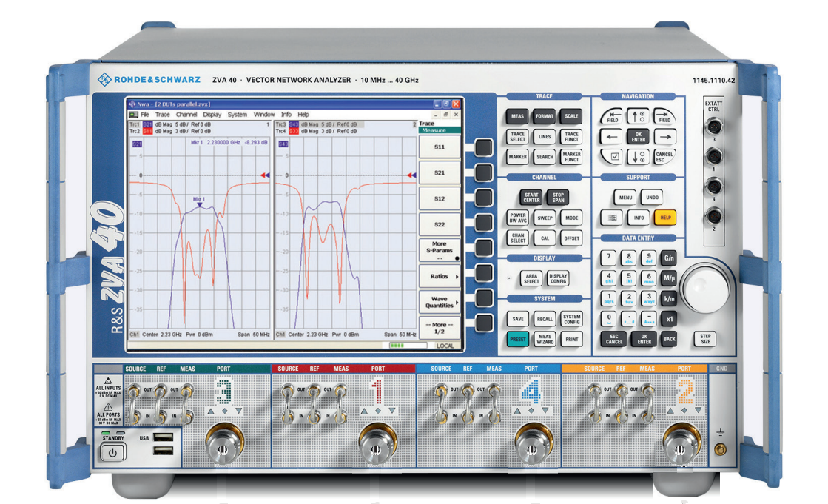828x504 pixels.
Task: Click the START CENTER hardkey
Action: (x=531, y=198)
